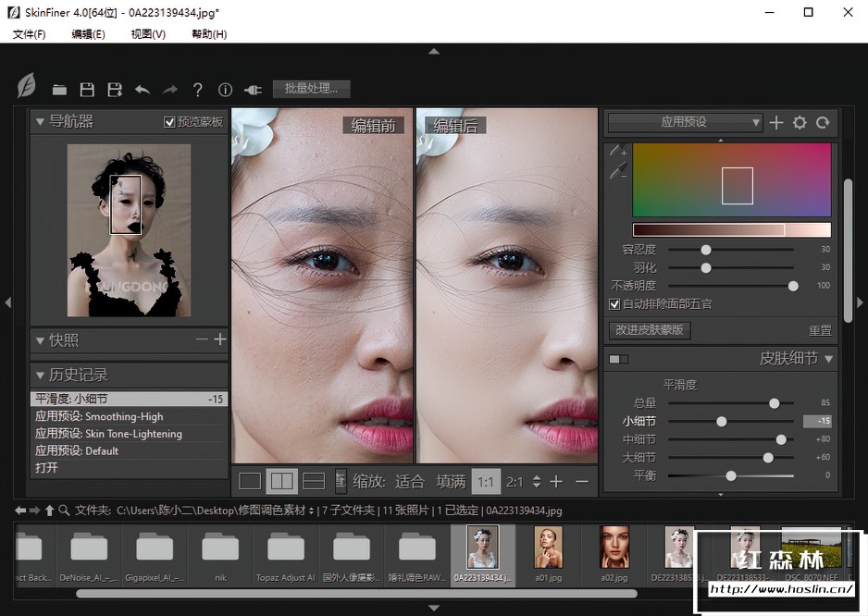Viewport: 868px width, 616px height.
Task: Collapse the 导航器 panel
Action: click(x=40, y=121)
